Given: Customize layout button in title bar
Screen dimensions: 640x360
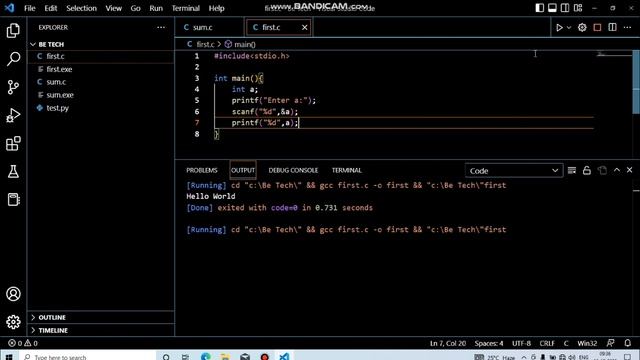Looking at the screenshot, I should 578,8.
